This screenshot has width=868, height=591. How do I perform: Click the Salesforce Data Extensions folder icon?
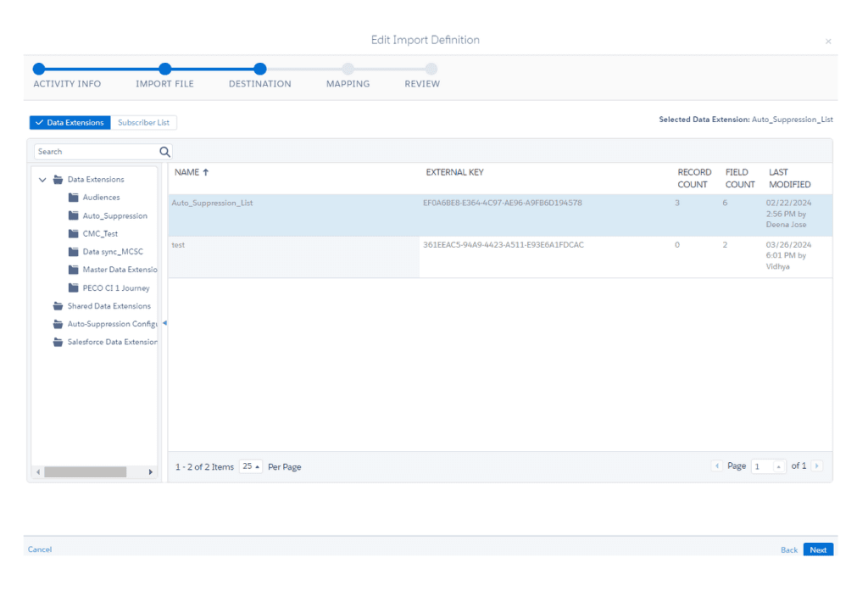pyautogui.click(x=58, y=343)
